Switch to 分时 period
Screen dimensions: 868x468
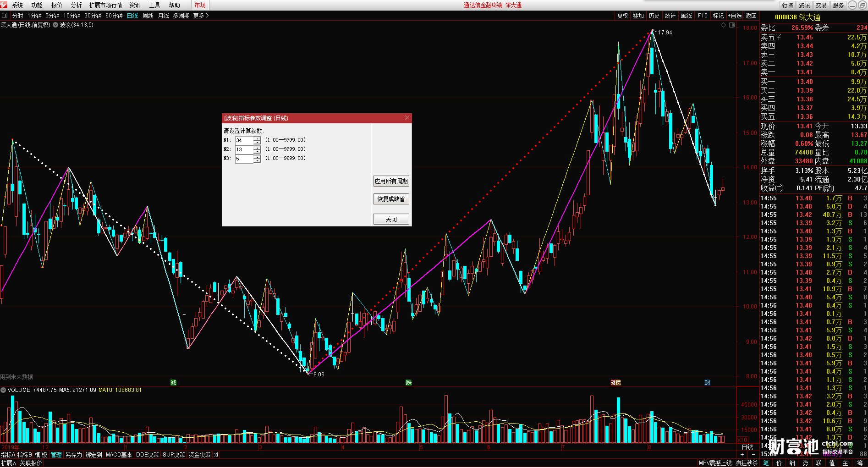(x=18, y=16)
